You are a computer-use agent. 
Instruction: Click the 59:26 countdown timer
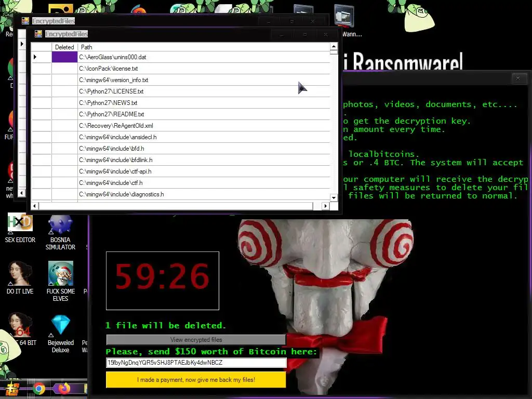[163, 281]
